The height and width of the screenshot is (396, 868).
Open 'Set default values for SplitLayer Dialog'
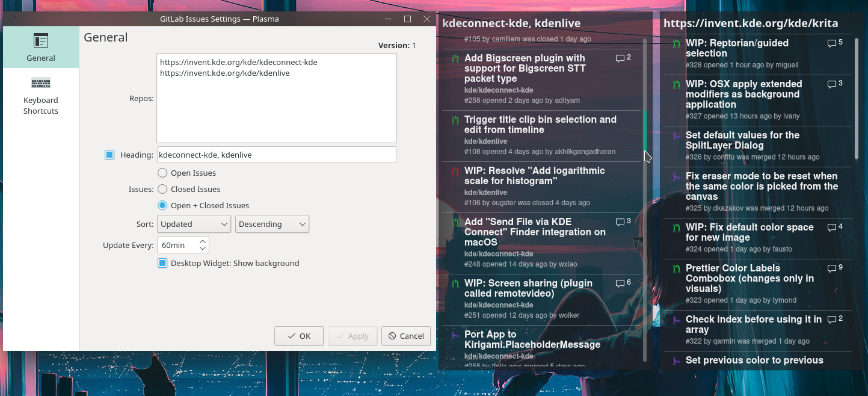[x=743, y=140]
